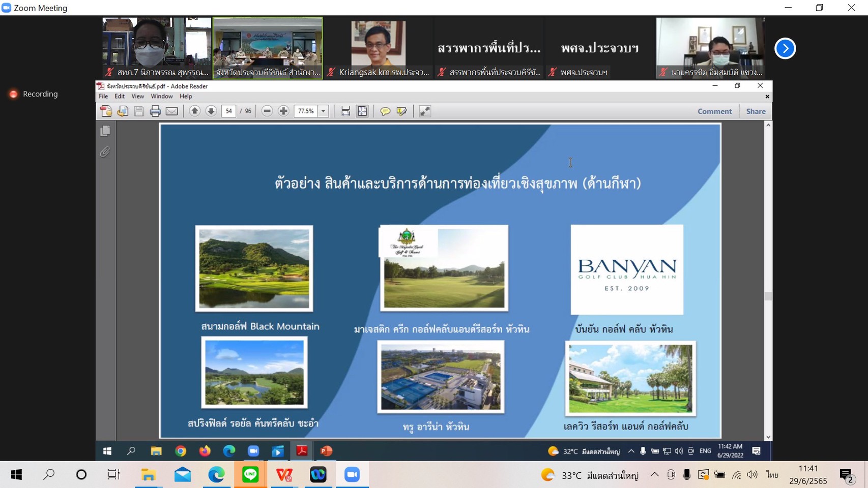Click the Save file icon
868x488 pixels.
pos(139,111)
